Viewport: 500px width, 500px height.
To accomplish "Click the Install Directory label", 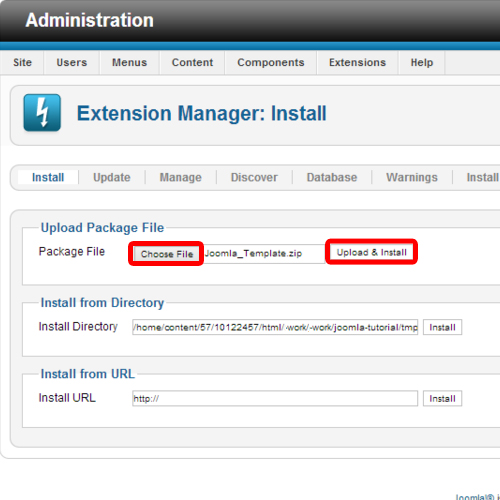I will point(78,326).
